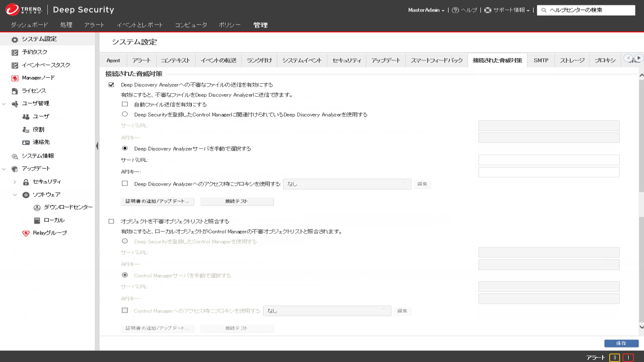Open the システム情報 magnifier icon

tap(15, 156)
